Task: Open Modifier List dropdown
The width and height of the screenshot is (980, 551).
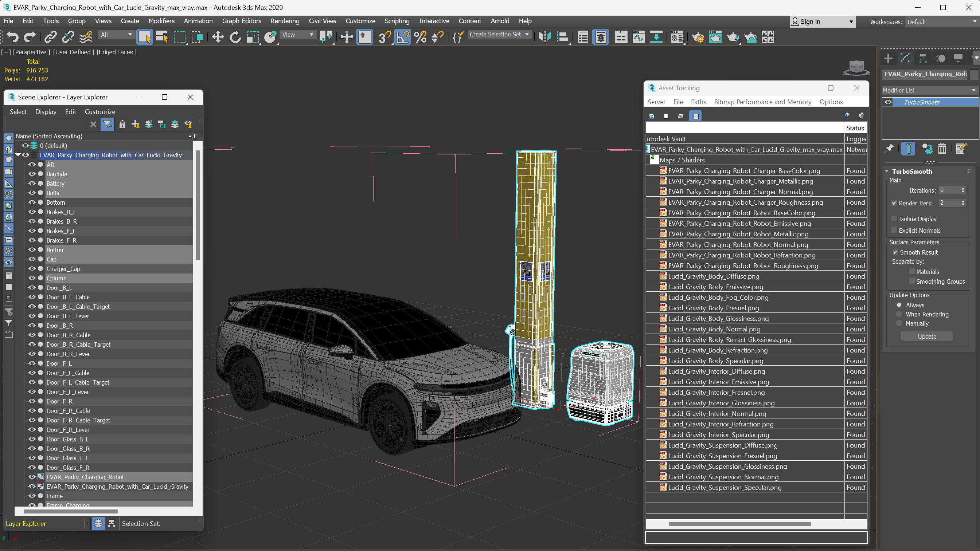Action: point(929,90)
